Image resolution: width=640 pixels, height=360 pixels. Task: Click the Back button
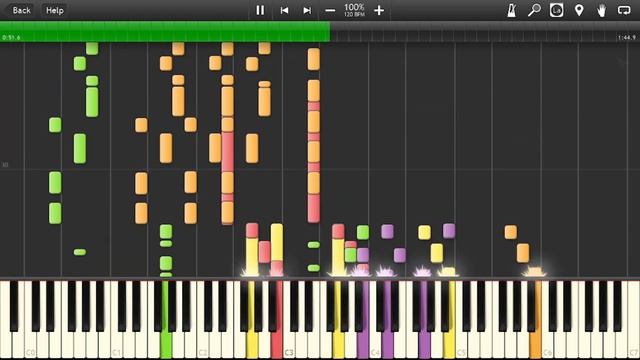click(x=21, y=10)
